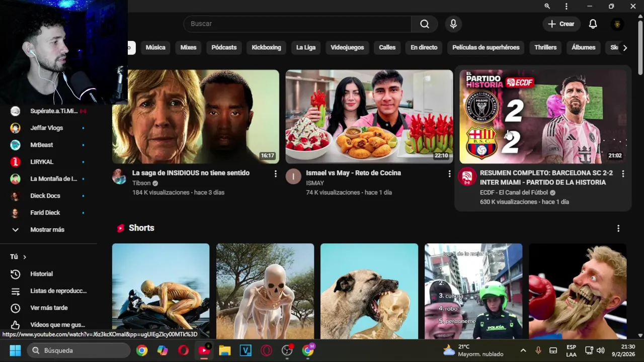The width and height of the screenshot is (644, 362).
Task: Click the Crear button
Action: (561, 24)
